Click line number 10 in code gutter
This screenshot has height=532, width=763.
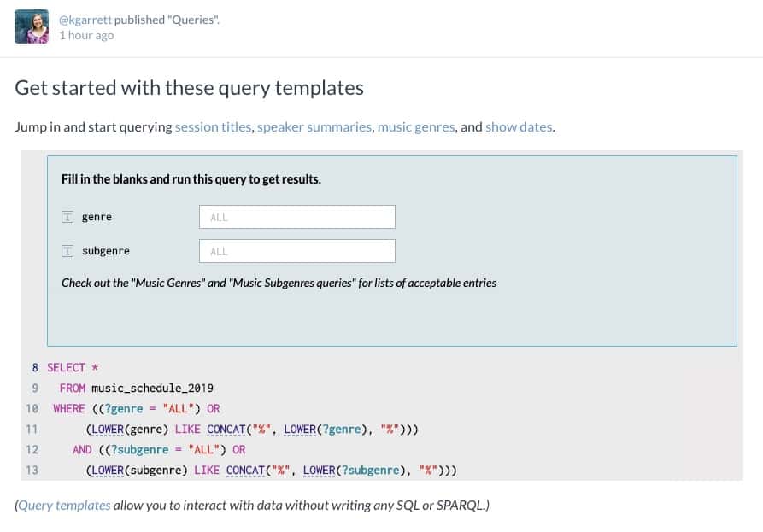tap(32, 408)
